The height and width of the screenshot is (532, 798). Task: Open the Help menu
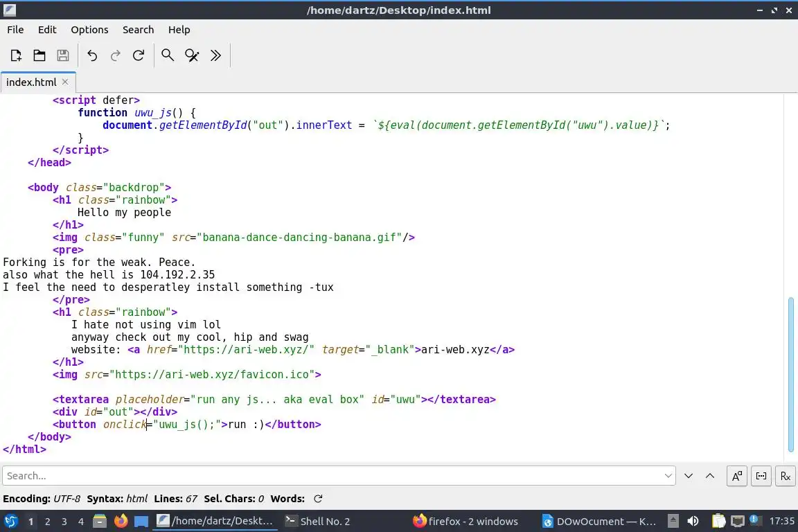(179, 30)
